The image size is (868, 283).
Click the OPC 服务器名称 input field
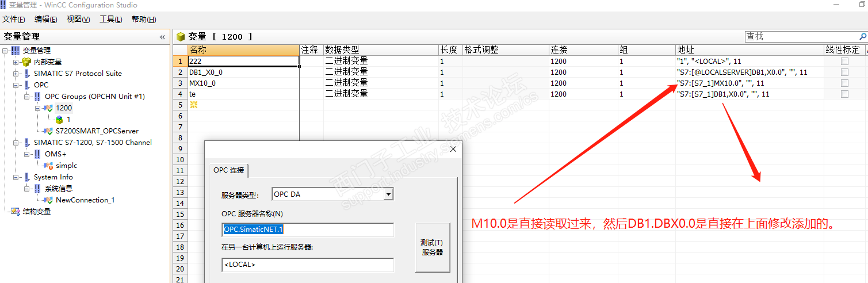(308, 230)
